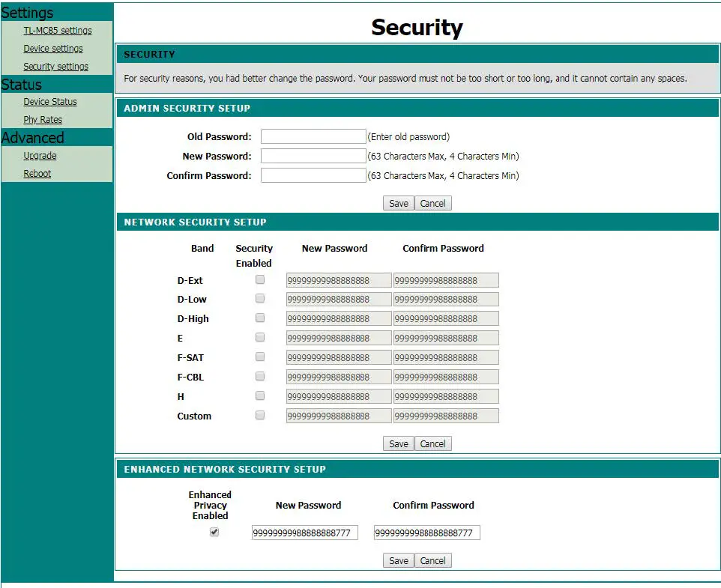View Device Status page
The height and width of the screenshot is (588, 721).
(50, 102)
